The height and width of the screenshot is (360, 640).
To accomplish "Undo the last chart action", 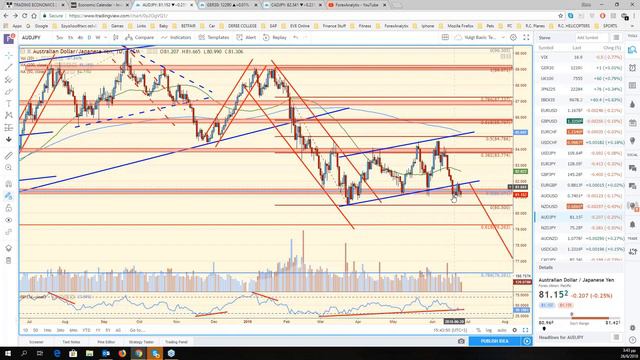I will pos(296,38).
